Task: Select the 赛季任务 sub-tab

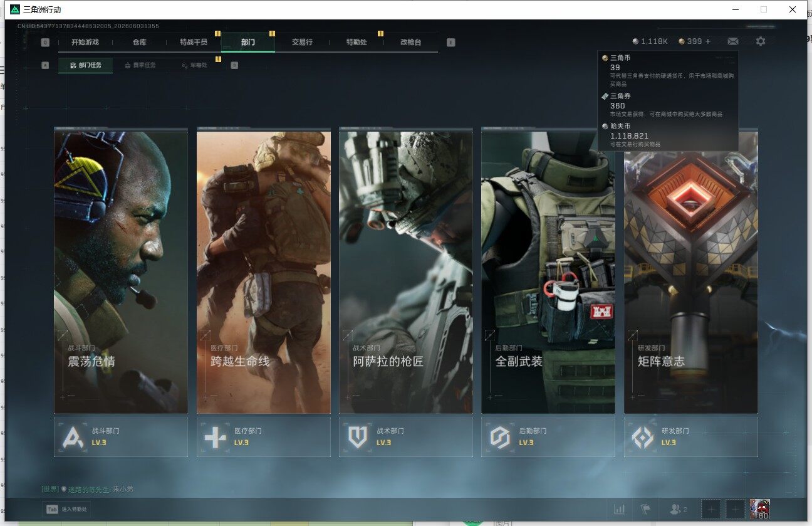Action: pos(140,65)
